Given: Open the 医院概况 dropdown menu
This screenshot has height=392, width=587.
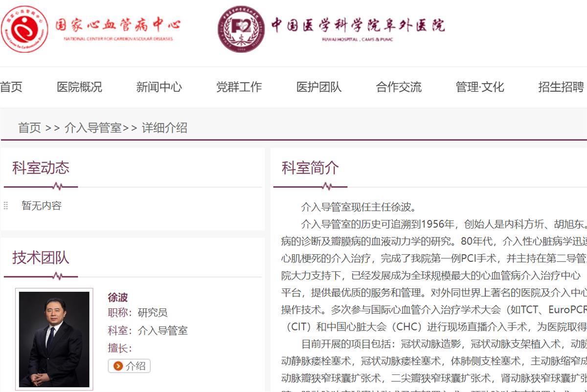Looking at the screenshot, I should [80, 87].
